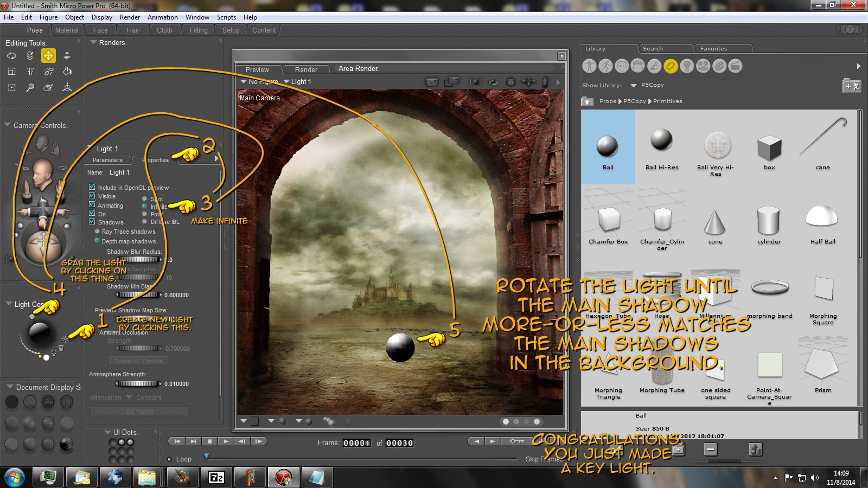The height and width of the screenshot is (488, 868).
Task: Select the Translate/Pull editing tool
Action: pyautogui.click(x=48, y=55)
